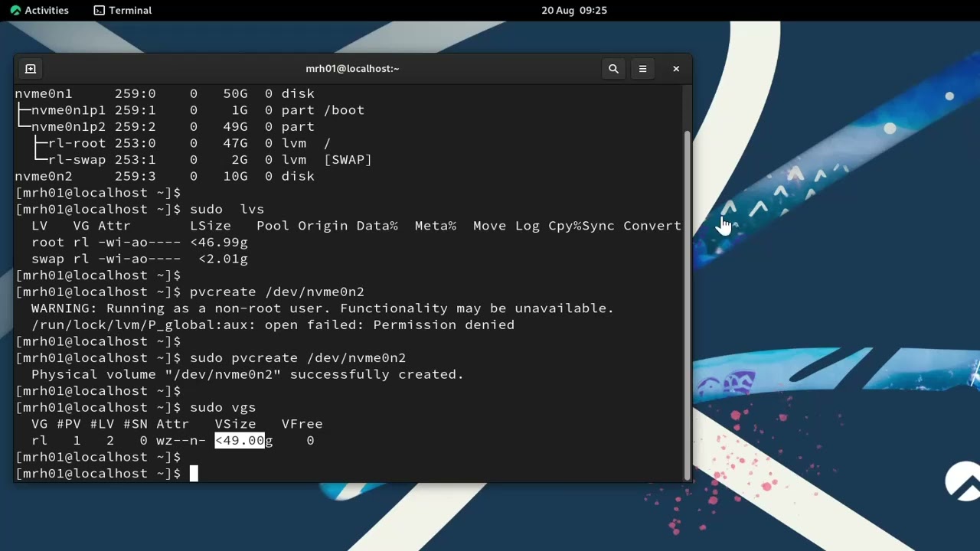
Task: Click the #SN column header
Action: (x=136, y=424)
